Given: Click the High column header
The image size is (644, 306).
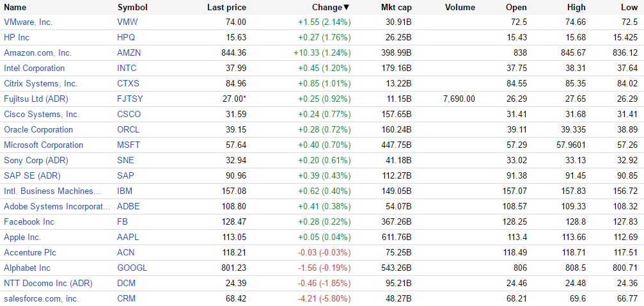Looking at the screenshot, I should (x=576, y=8).
